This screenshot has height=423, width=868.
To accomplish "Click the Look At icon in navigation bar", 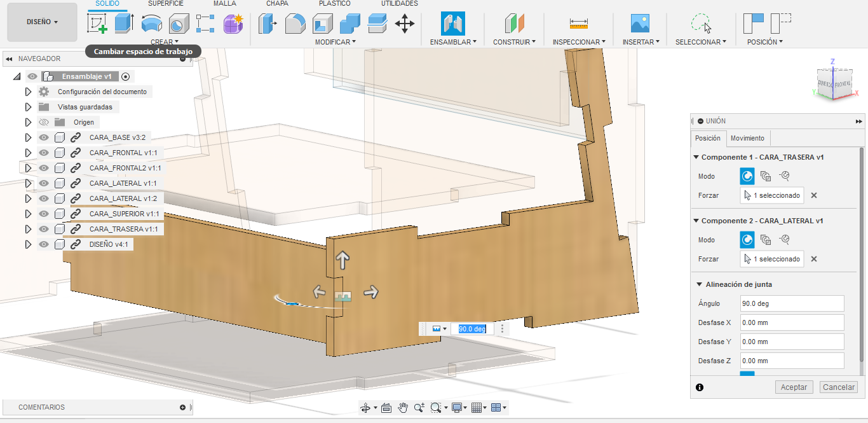I will 386,408.
